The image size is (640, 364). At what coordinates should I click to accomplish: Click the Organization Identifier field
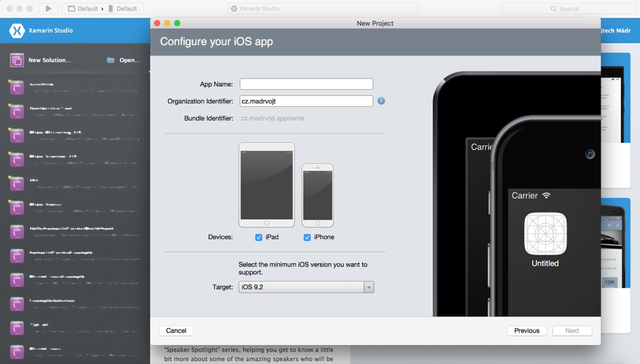point(306,101)
